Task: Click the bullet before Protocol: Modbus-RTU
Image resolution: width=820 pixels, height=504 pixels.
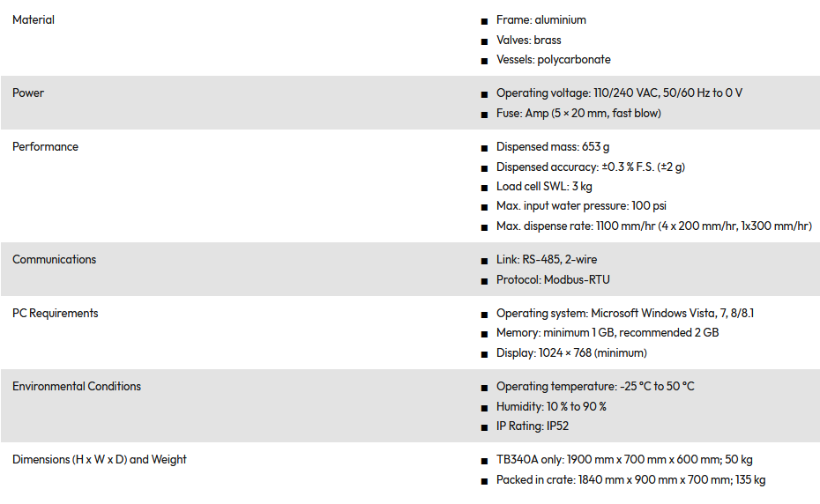Action: [x=485, y=281]
